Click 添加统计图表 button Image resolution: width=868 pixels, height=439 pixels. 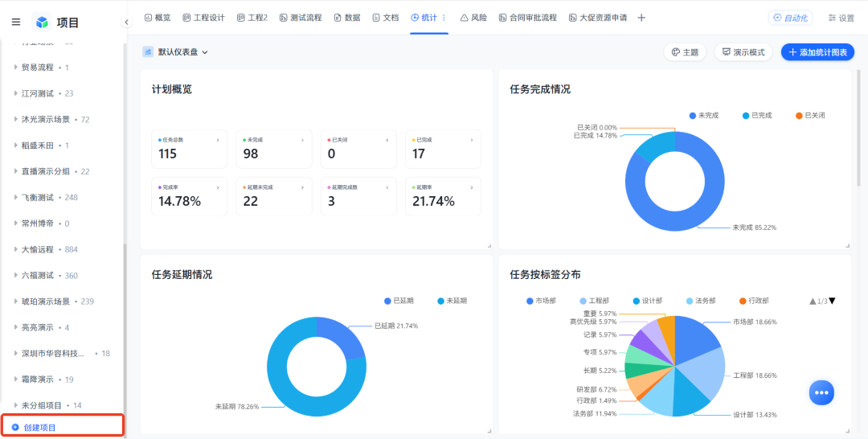817,52
